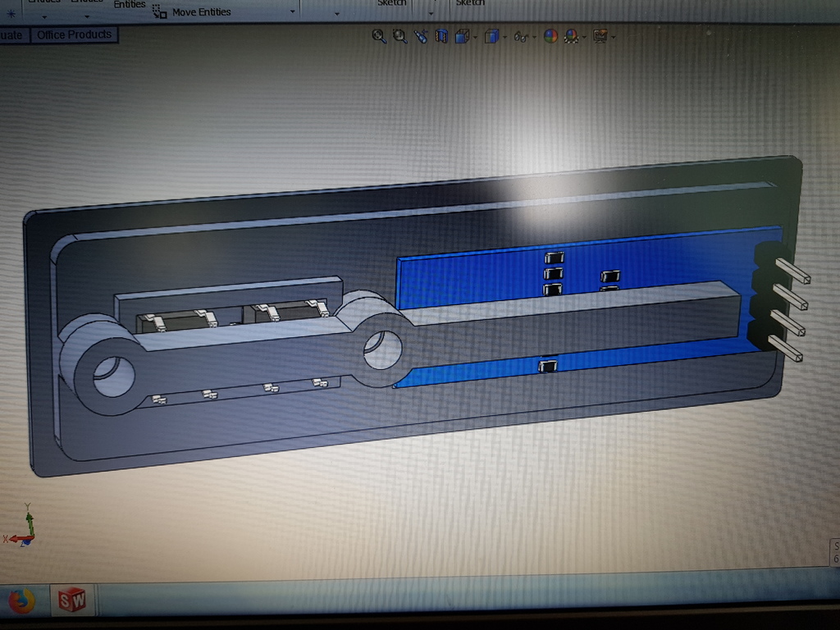The height and width of the screenshot is (630, 840).
Task: Select the Display Style icon
Action: tap(491, 36)
